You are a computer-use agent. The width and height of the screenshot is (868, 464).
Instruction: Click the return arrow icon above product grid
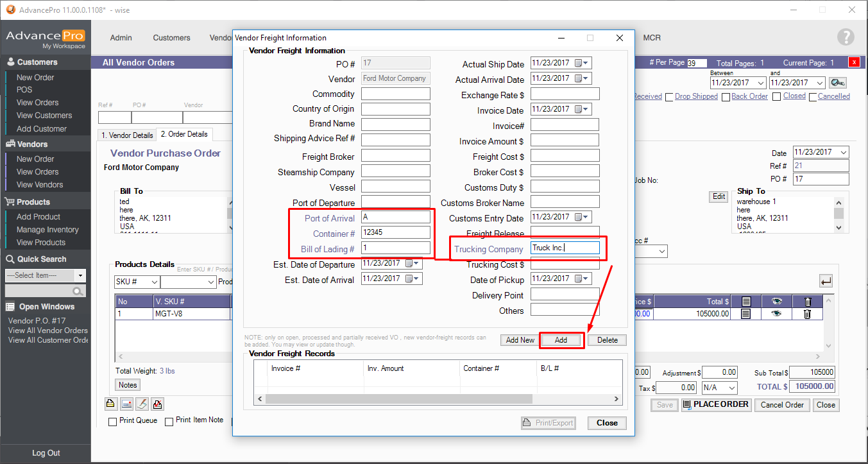[826, 281]
